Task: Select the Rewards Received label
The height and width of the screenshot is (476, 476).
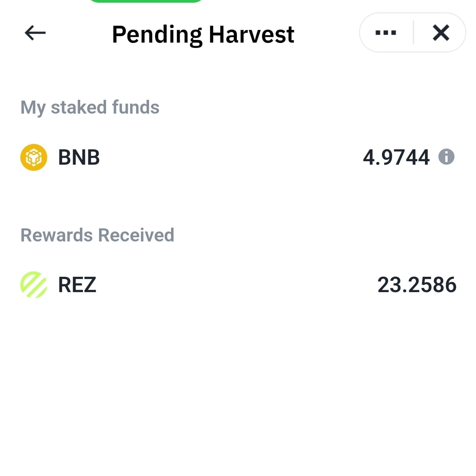Action: click(97, 235)
